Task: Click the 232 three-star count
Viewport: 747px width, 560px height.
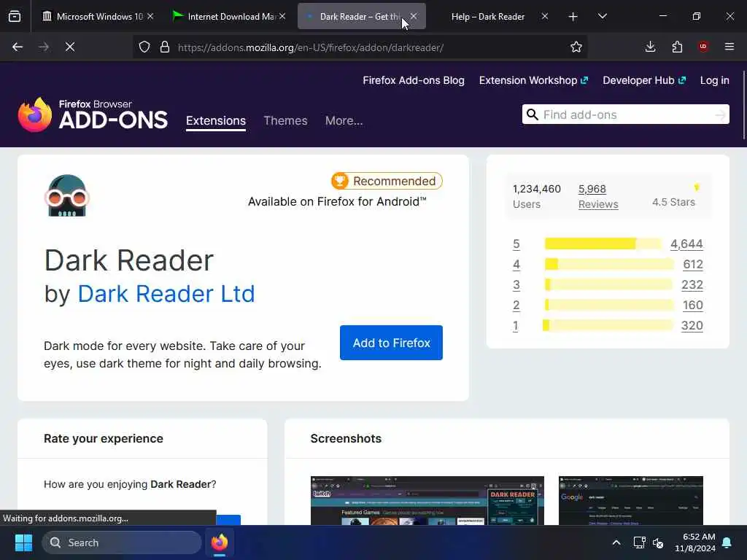Action: point(692,285)
